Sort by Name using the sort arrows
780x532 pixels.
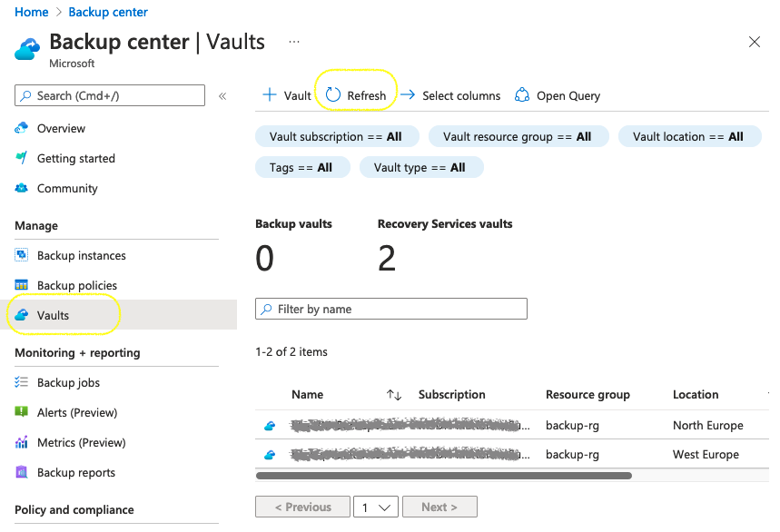click(394, 395)
